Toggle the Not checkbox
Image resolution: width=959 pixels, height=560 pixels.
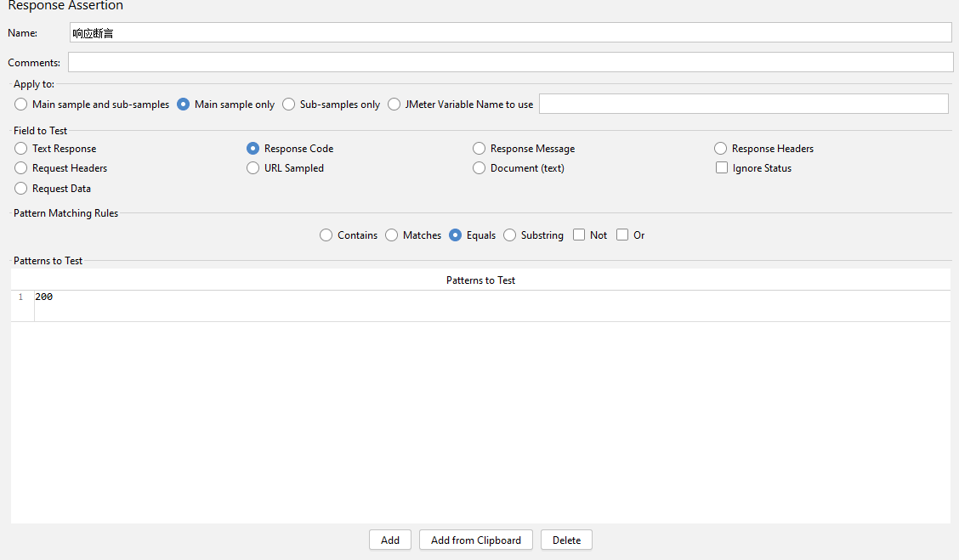pos(579,235)
